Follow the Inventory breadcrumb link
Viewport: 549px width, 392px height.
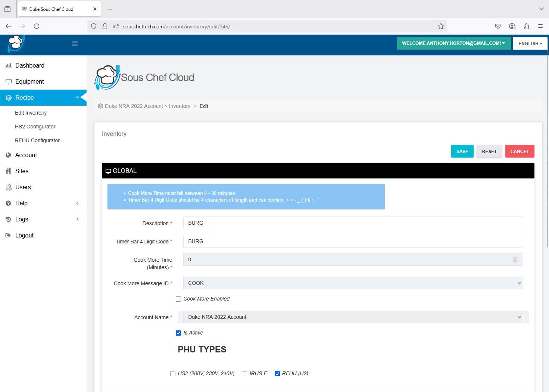180,106
